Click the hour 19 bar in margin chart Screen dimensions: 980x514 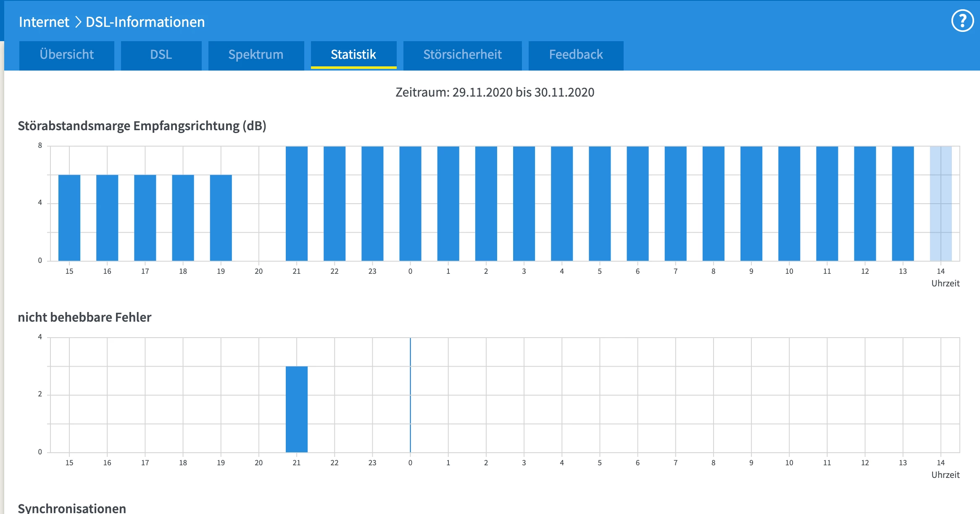tap(221, 218)
